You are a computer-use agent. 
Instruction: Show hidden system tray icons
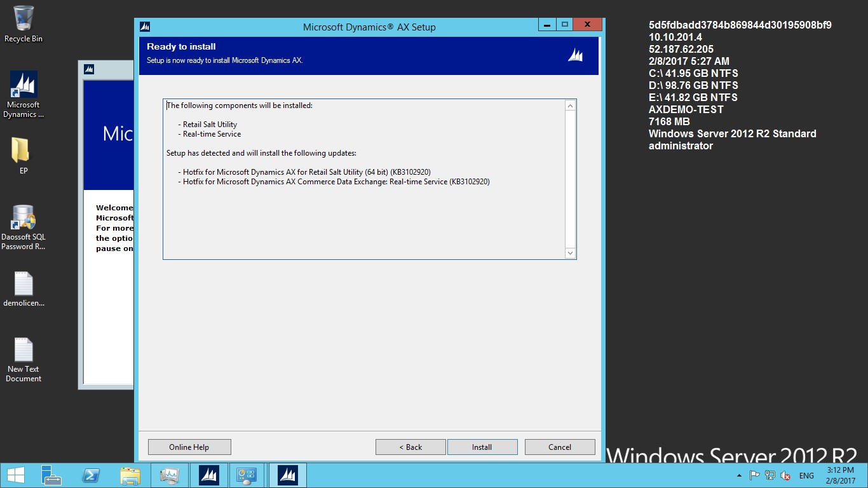click(738, 475)
